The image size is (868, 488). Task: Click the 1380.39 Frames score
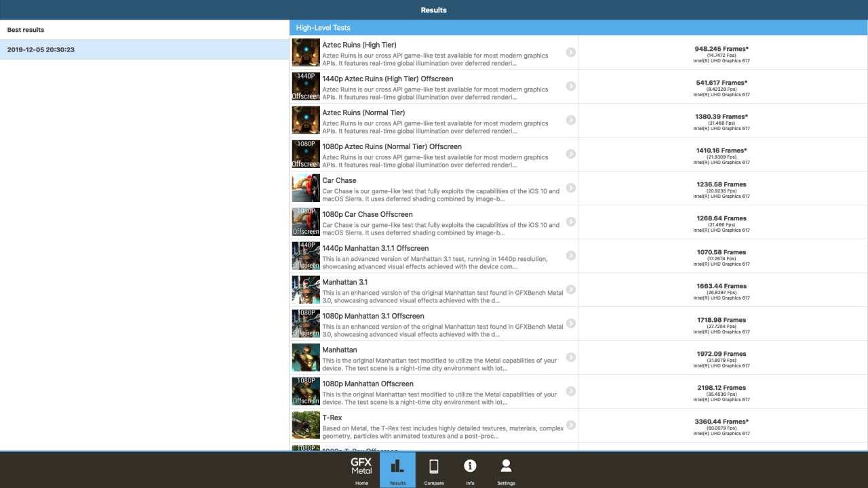point(722,117)
